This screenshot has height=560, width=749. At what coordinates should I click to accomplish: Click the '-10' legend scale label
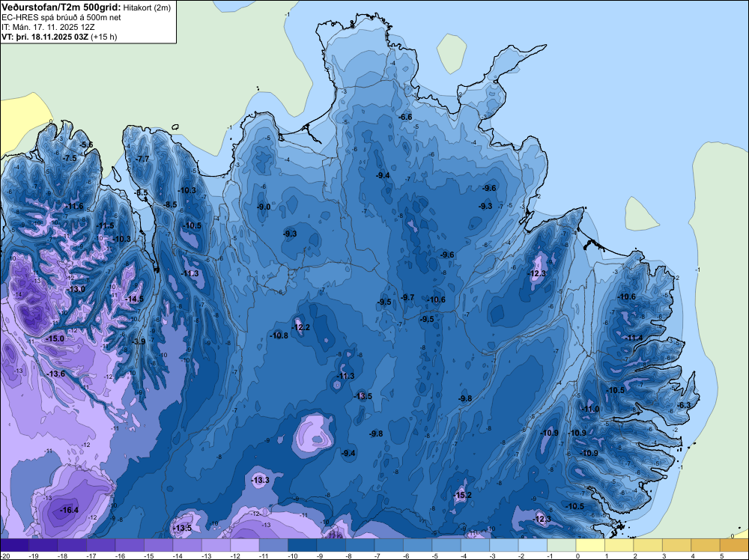pos(292,556)
